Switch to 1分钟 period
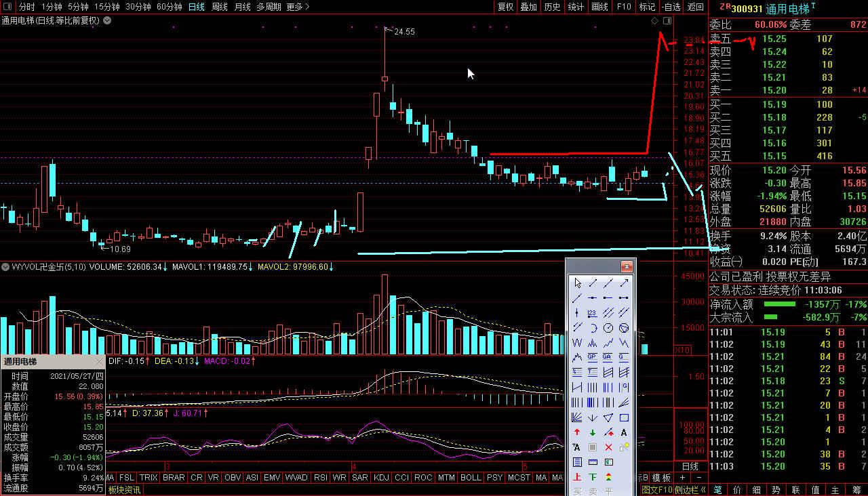868x496 pixels. (x=52, y=7)
